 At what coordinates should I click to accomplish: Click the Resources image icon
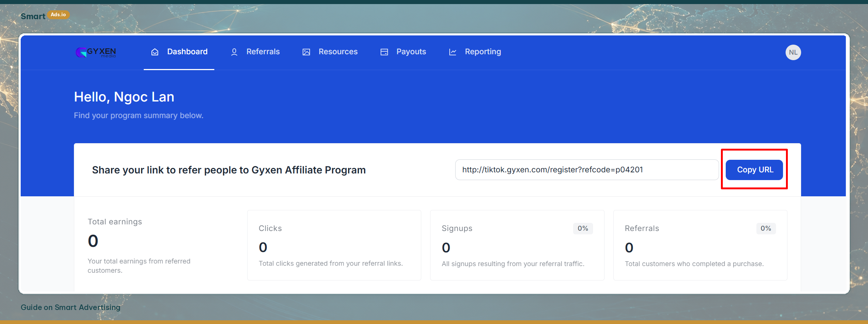(306, 52)
